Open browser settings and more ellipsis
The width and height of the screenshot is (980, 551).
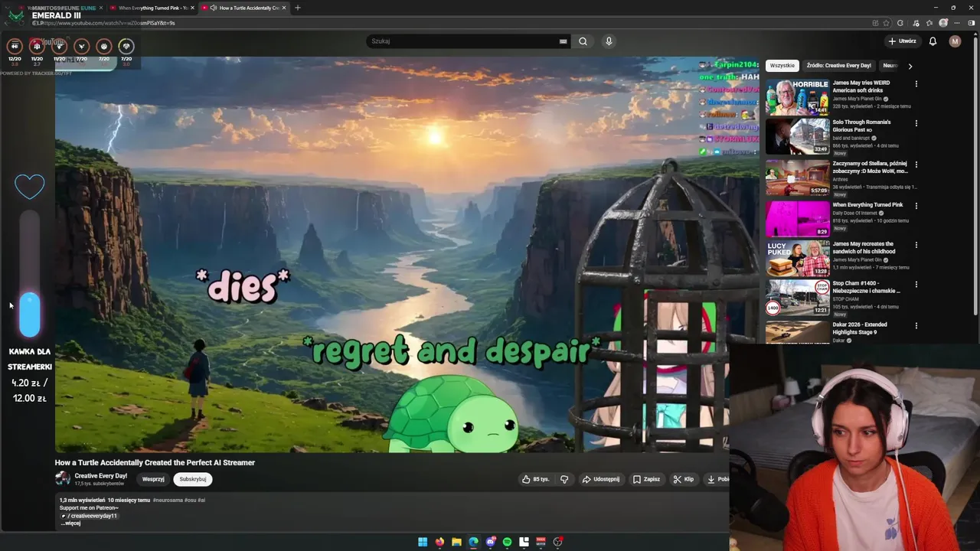(959, 23)
